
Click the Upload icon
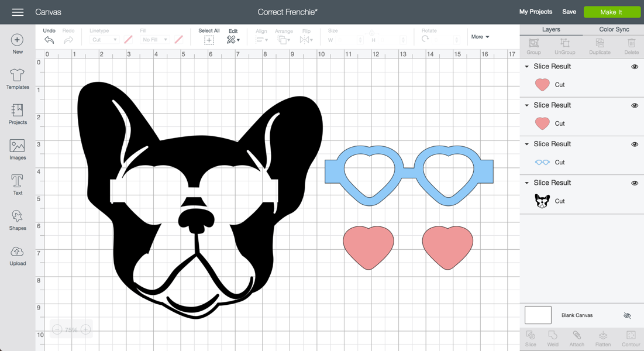[x=18, y=255]
